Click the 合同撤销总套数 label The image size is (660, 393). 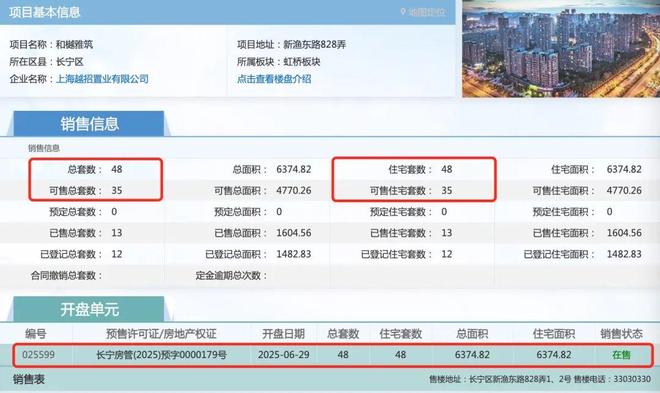coord(66,276)
